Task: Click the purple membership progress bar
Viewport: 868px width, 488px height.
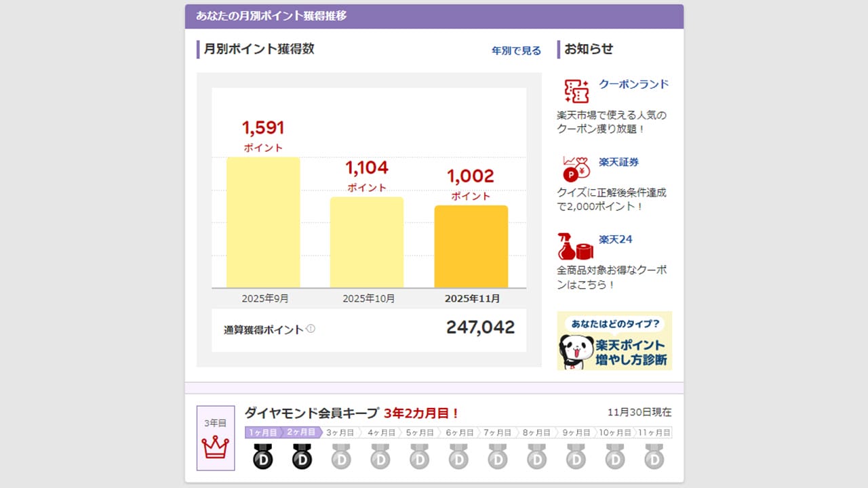Action: click(282, 431)
